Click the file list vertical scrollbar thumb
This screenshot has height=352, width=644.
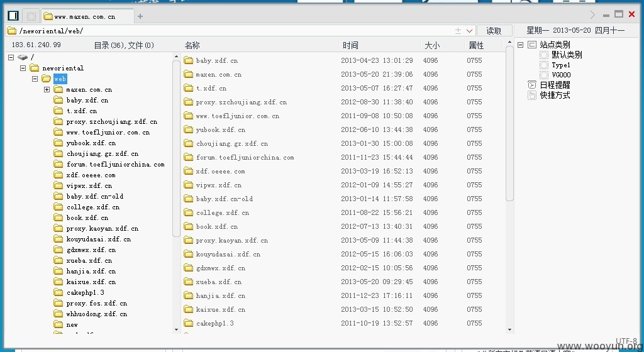[x=509, y=123]
